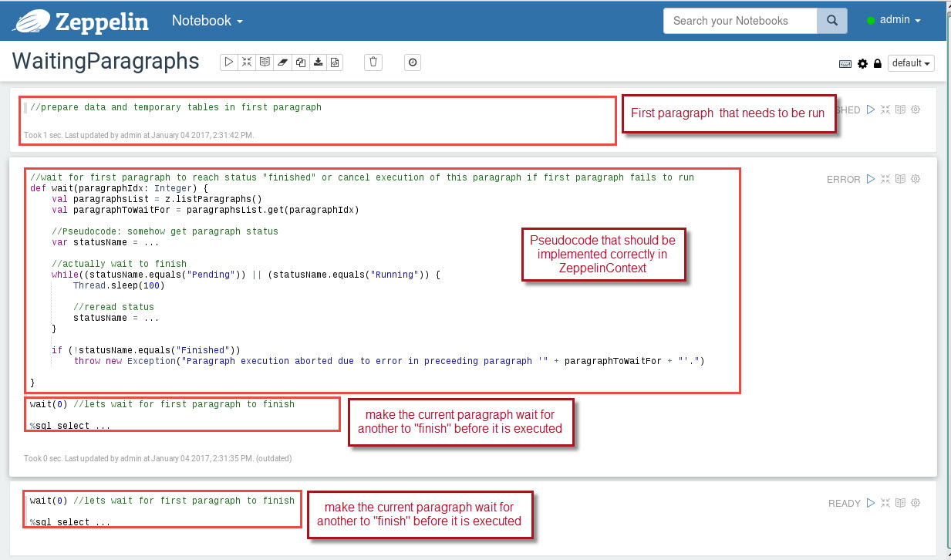
Task: Clone this notebook
Action: click(301, 62)
